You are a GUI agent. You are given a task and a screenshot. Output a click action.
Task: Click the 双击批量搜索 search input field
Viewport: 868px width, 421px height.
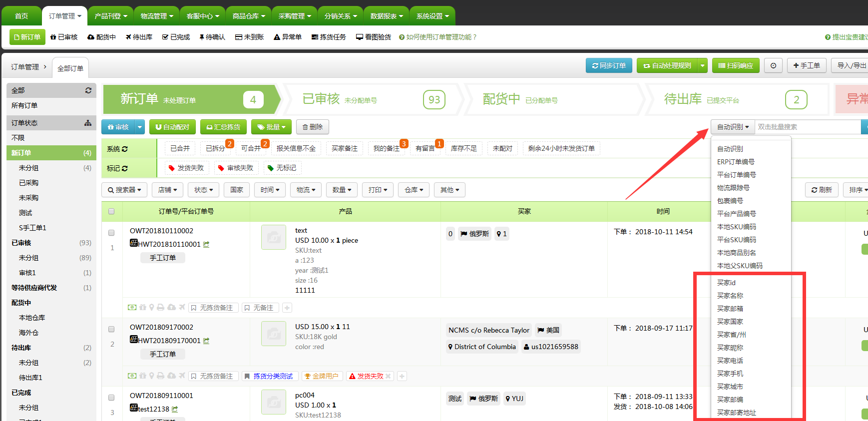[x=808, y=127]
